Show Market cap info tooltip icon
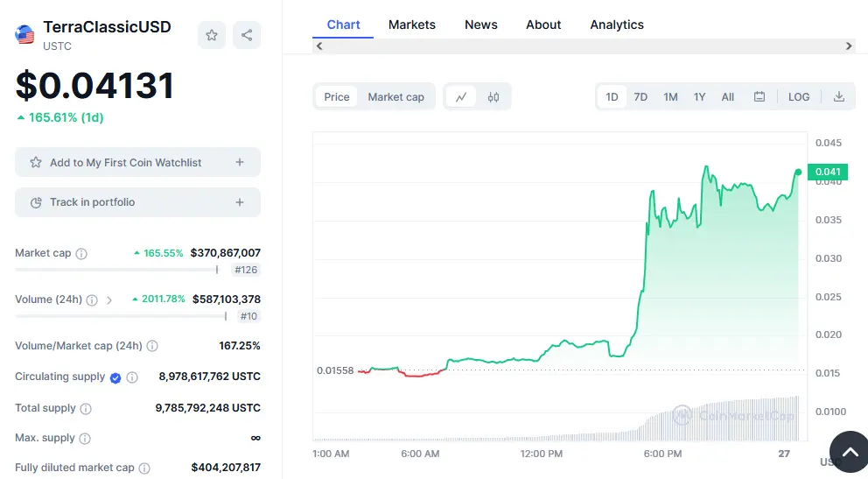868x479 pixels. (81, 254)
